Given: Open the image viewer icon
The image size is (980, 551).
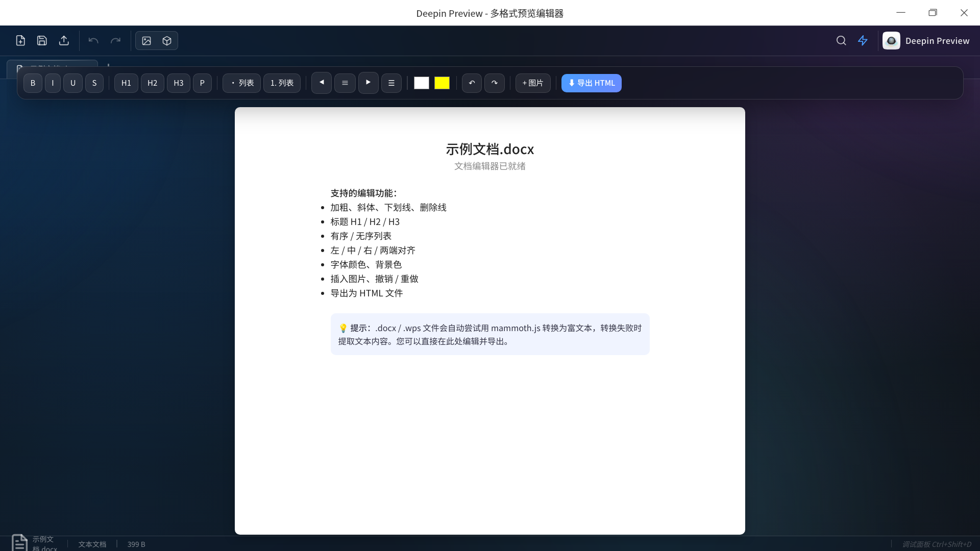Looking at the screenshot, I should coord(146,40).
